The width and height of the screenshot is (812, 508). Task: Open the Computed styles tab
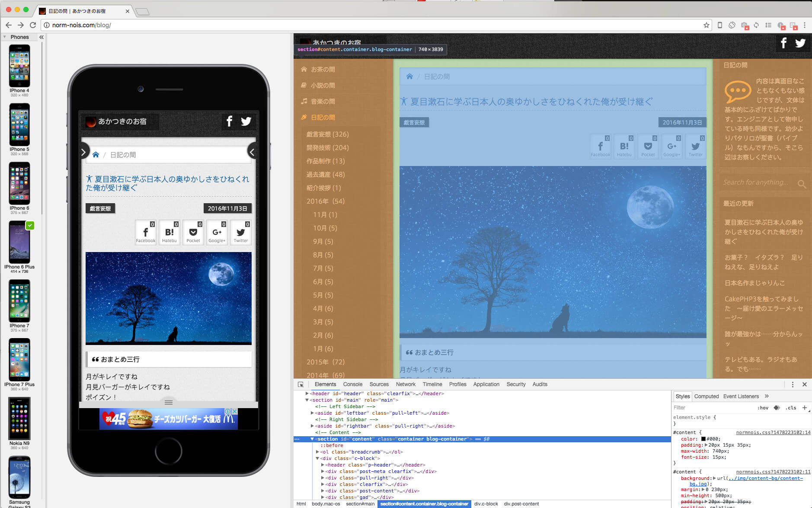[x=706, y=396]
